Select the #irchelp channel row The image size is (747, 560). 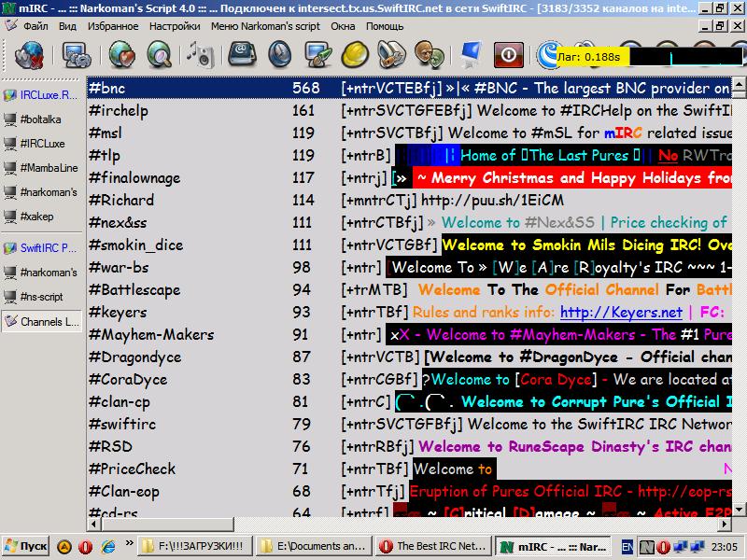[x=409, y=110]
